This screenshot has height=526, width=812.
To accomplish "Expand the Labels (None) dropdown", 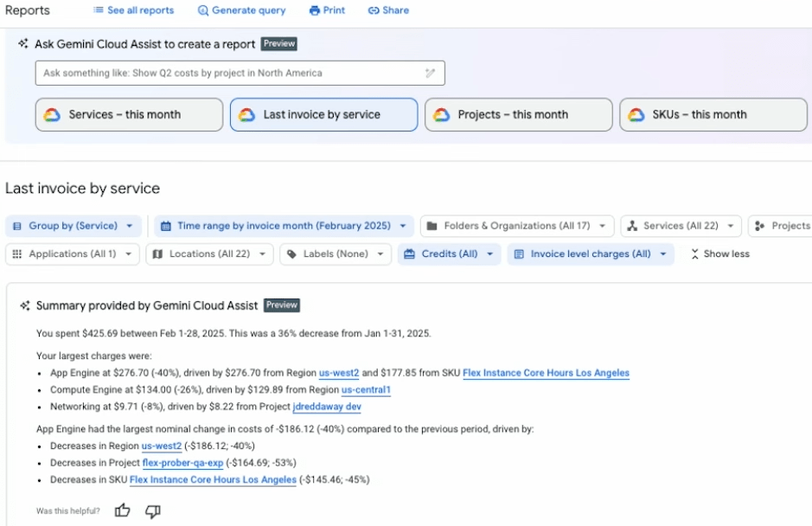I will click(x=336, y=254).
